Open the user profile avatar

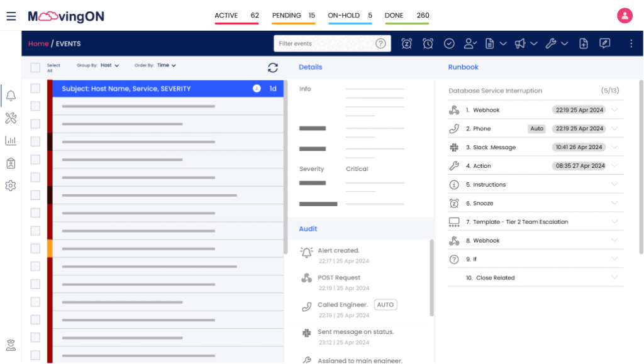point(625,16)
